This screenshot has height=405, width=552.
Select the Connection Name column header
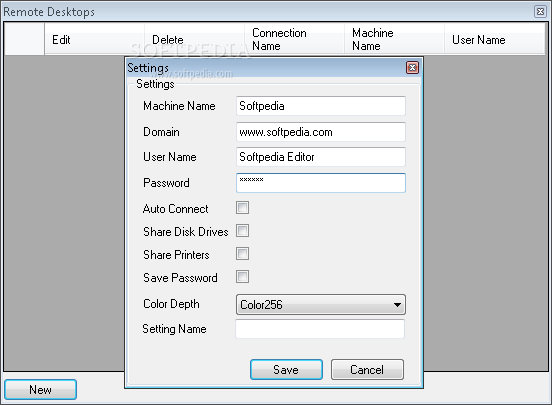(294, 39)
